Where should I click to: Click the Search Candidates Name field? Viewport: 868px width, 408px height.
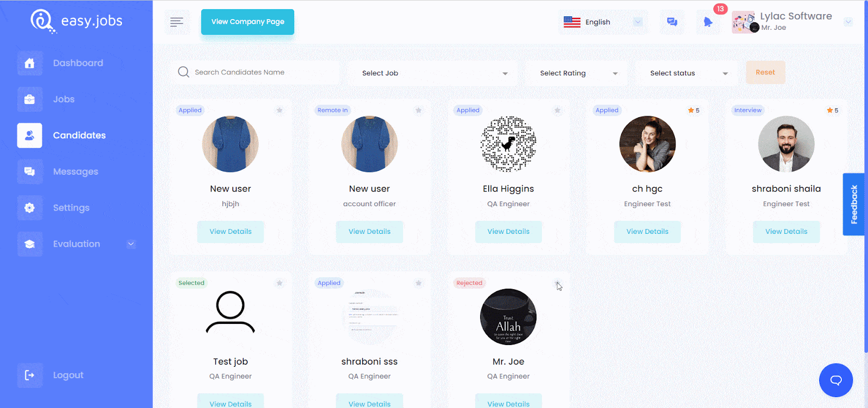255,72
